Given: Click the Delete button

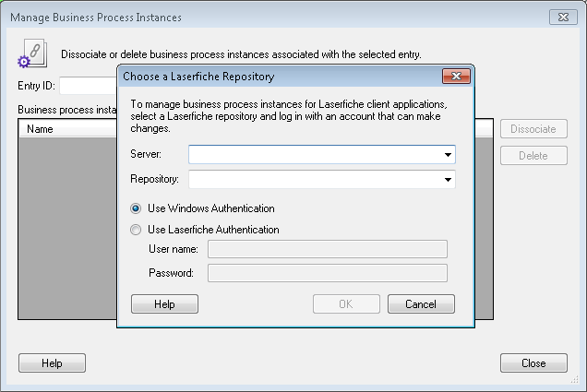Looking at the screenshot, I should pos(533,156).
